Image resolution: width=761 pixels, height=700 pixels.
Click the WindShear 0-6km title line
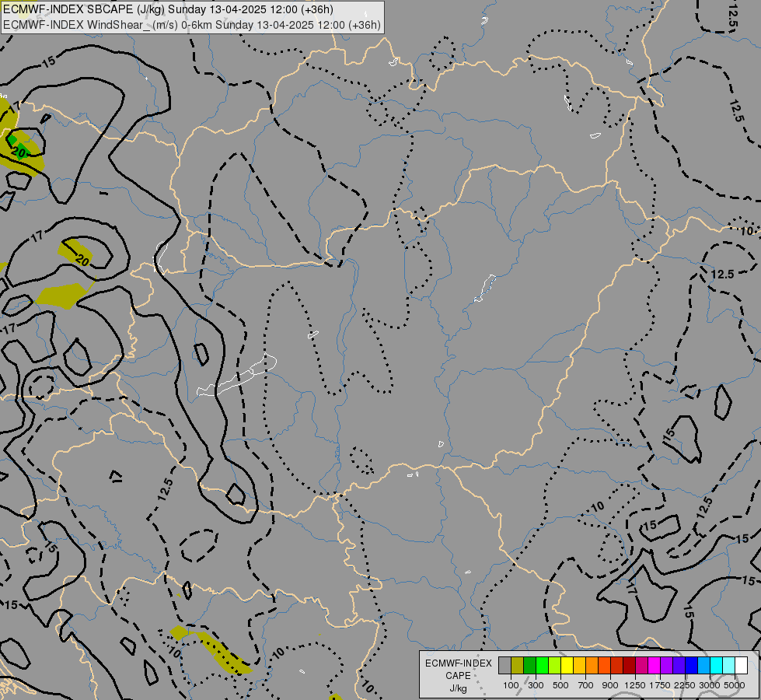(x=192, y=25)
